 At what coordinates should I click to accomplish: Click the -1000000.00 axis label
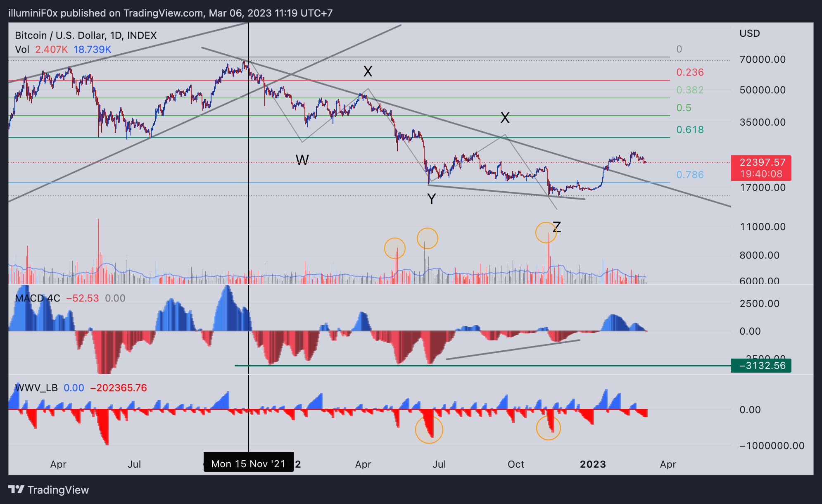point(772,446)
